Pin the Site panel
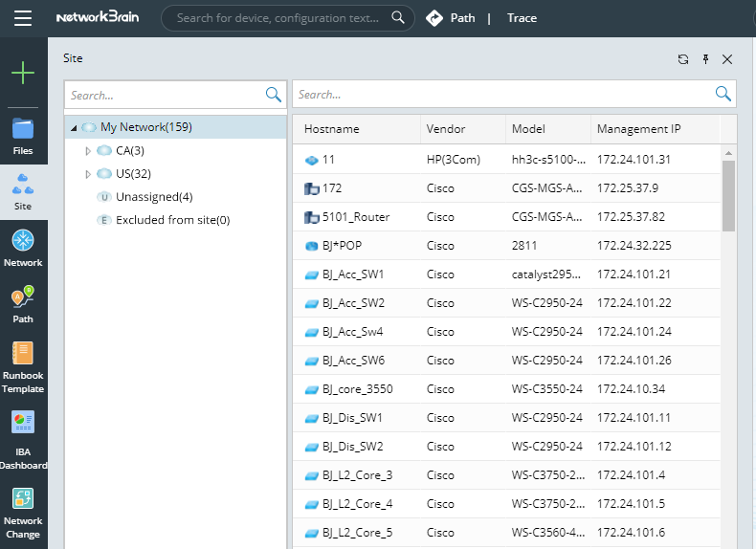Screen dimensions: 756x549 [x=705, y=59]
